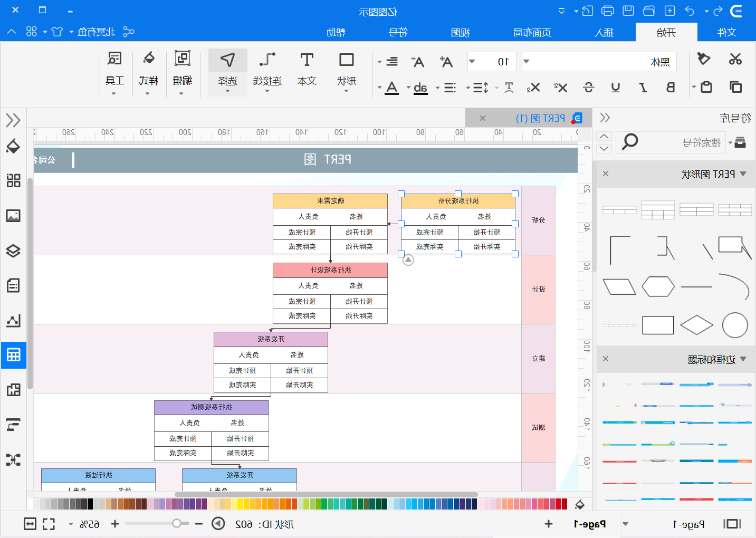
Task: Click the Open folder icon in title bar
Action: coord(649,11)
